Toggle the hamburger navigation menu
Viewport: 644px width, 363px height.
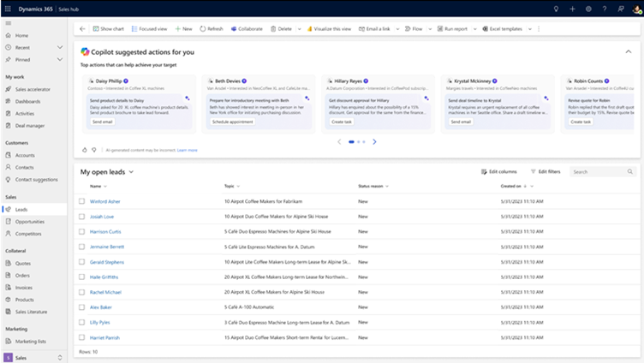8,23
